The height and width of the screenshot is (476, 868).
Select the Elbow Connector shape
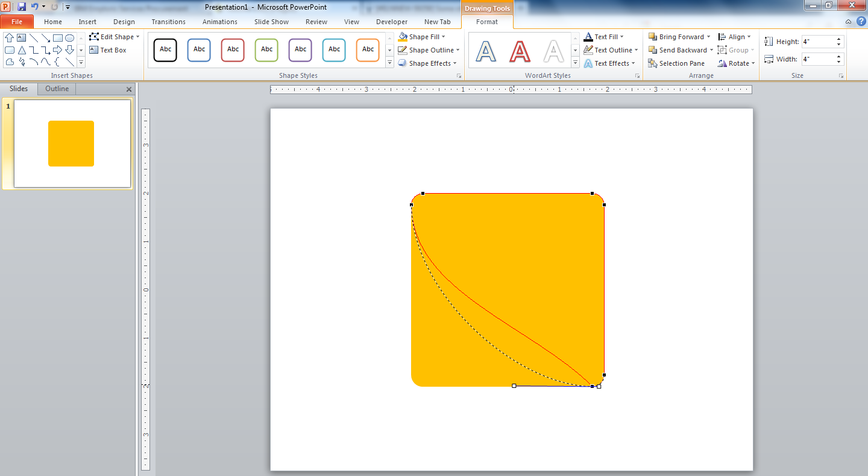[34, 49]
